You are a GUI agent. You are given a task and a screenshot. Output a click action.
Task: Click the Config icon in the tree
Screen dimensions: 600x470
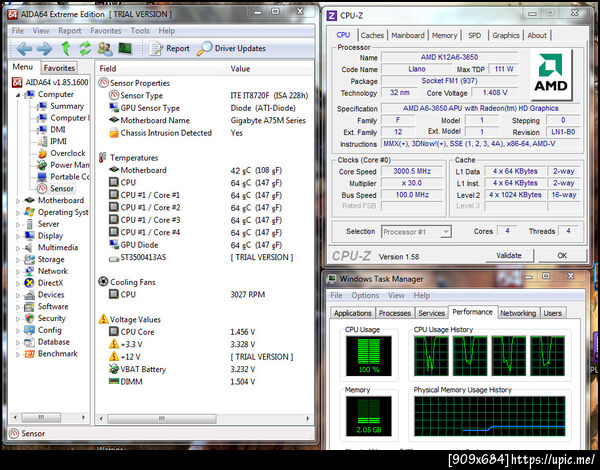[x=29, y=330]
